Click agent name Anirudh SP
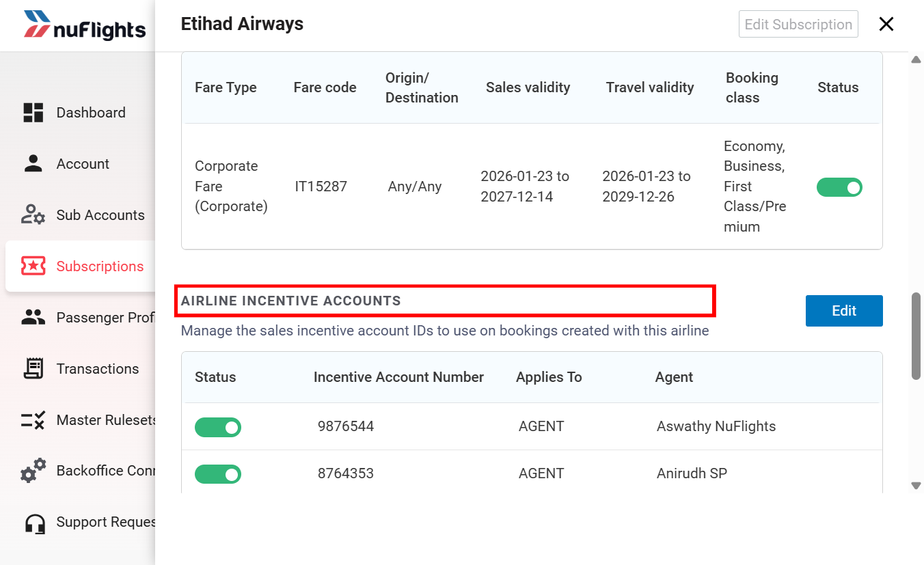924x565 pixels. tap(692, 473)
